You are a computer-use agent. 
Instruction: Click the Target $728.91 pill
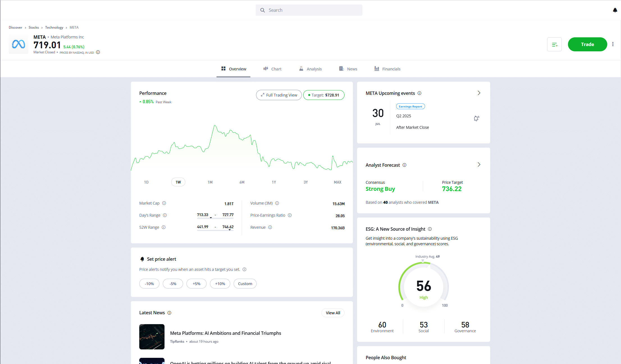tap(324, 95)
